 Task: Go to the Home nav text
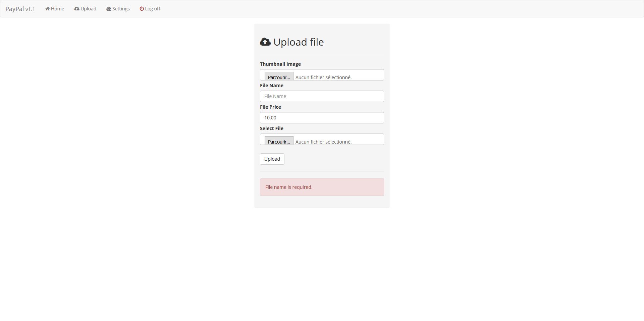[x=57, y=9]
